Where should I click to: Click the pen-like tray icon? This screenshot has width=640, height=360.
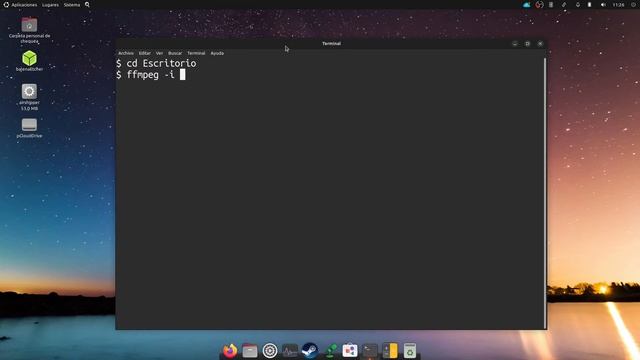point(564,5)
